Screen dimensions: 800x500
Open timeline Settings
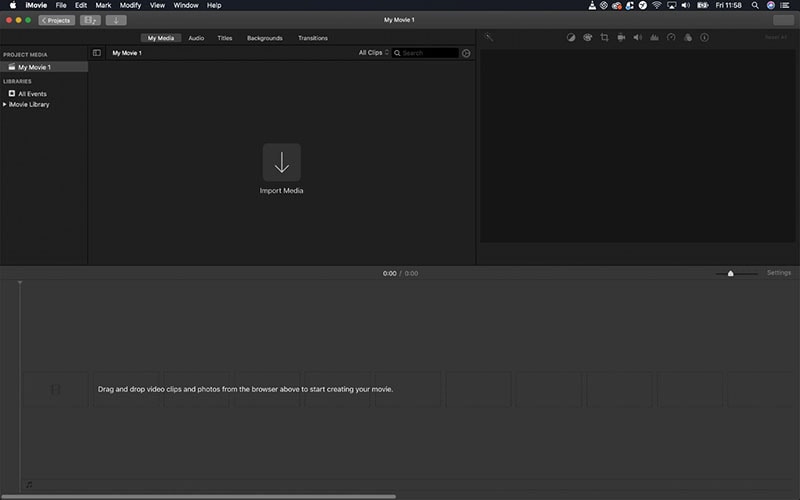click(x=779, y=273)
